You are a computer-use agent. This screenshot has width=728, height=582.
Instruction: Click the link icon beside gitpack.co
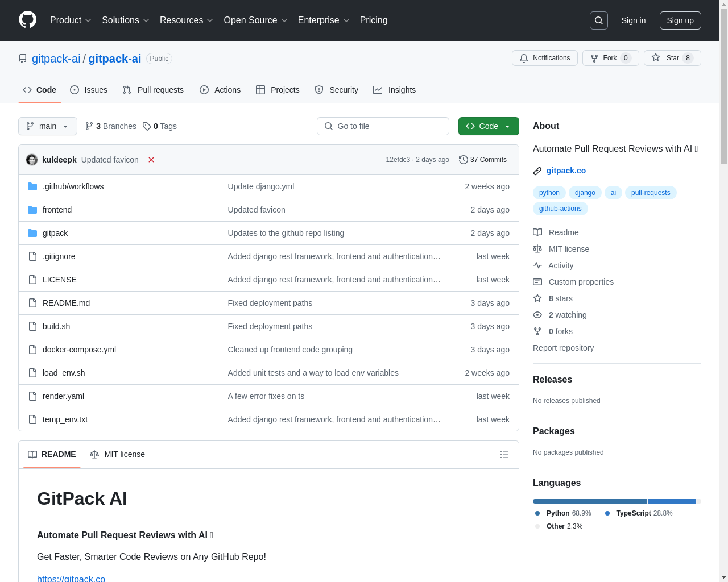537,171
